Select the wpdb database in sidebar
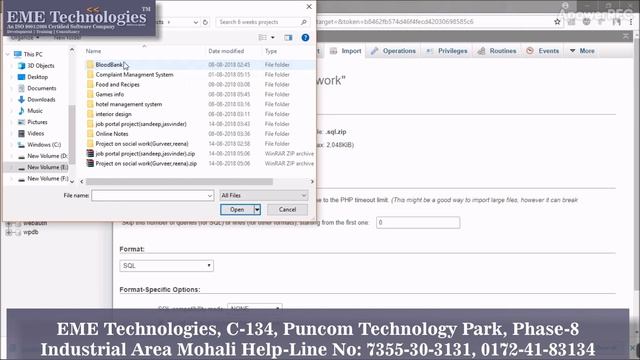 tap(31, 232)
